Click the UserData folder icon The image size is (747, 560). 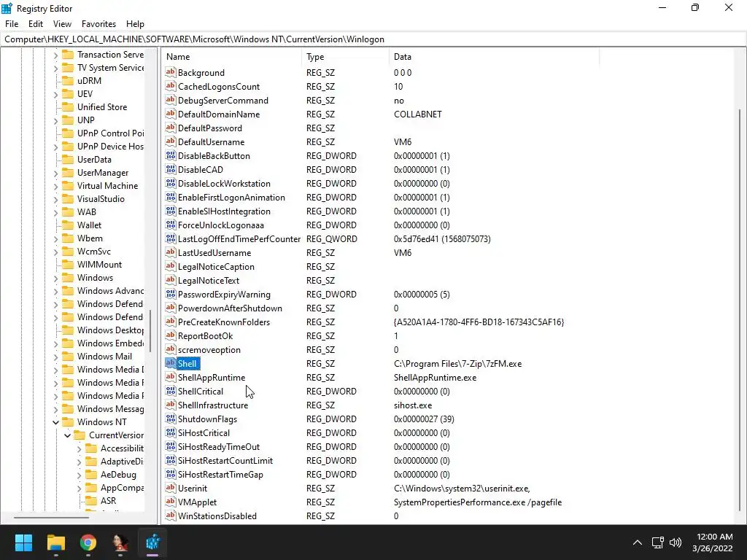click(68, 160)
